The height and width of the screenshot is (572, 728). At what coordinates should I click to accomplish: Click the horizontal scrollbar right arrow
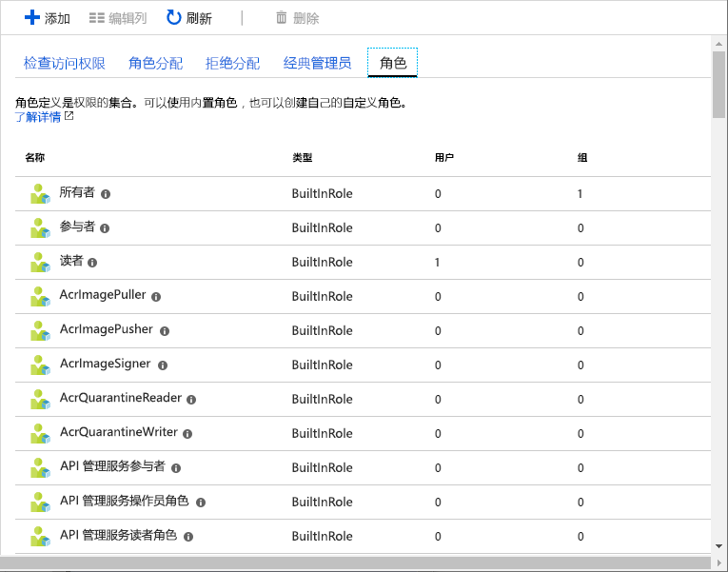coord(718,562)
